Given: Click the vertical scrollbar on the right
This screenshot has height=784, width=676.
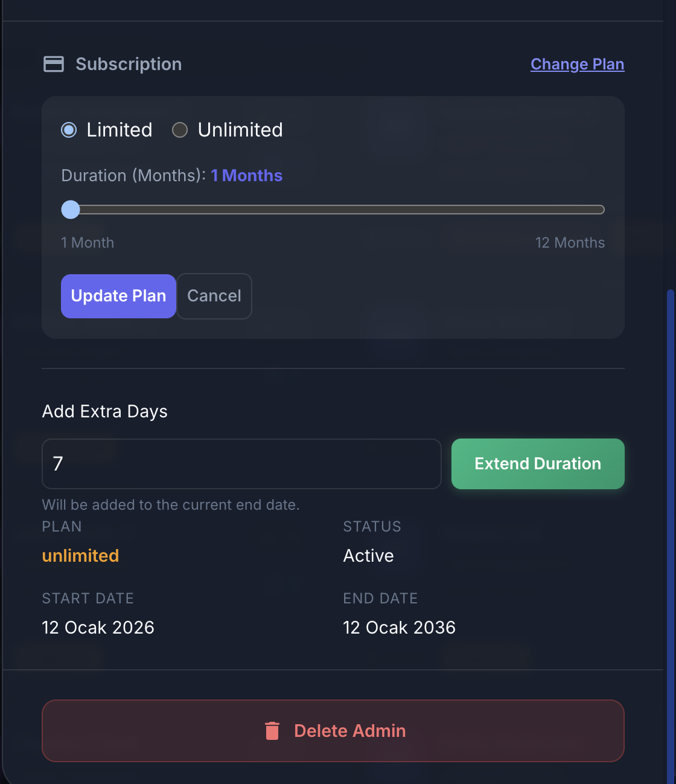Looking at the screenshot, I should tap(670, 532).
